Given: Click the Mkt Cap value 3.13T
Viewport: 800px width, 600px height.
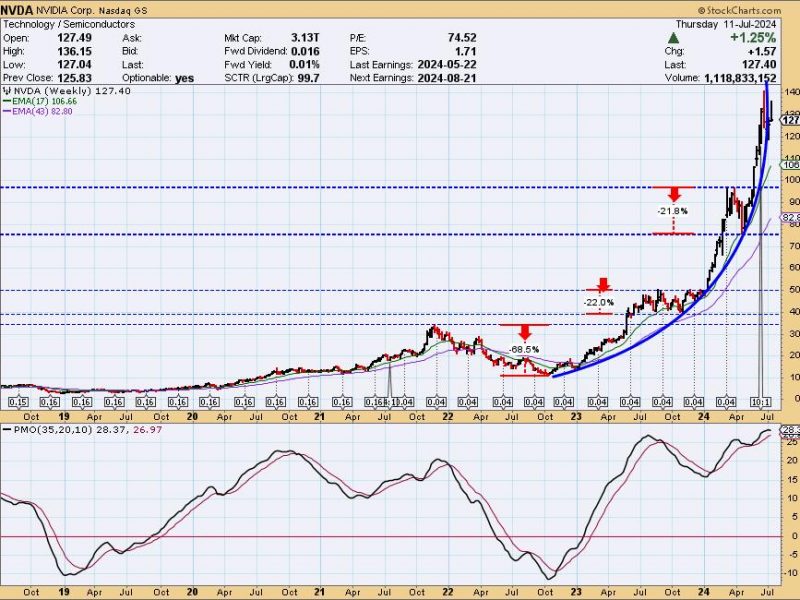Looking at the screenshot, I should [x=305, y=38].
